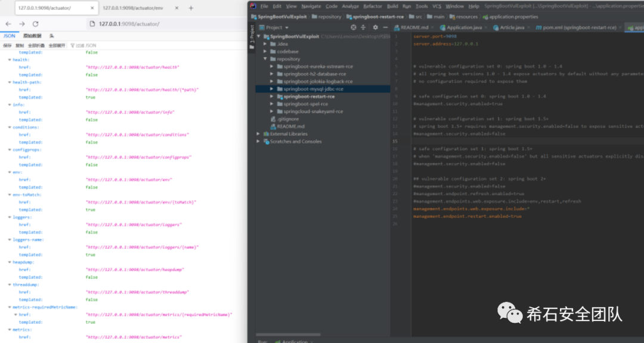Switch to the JSON viewer tab

10,36
